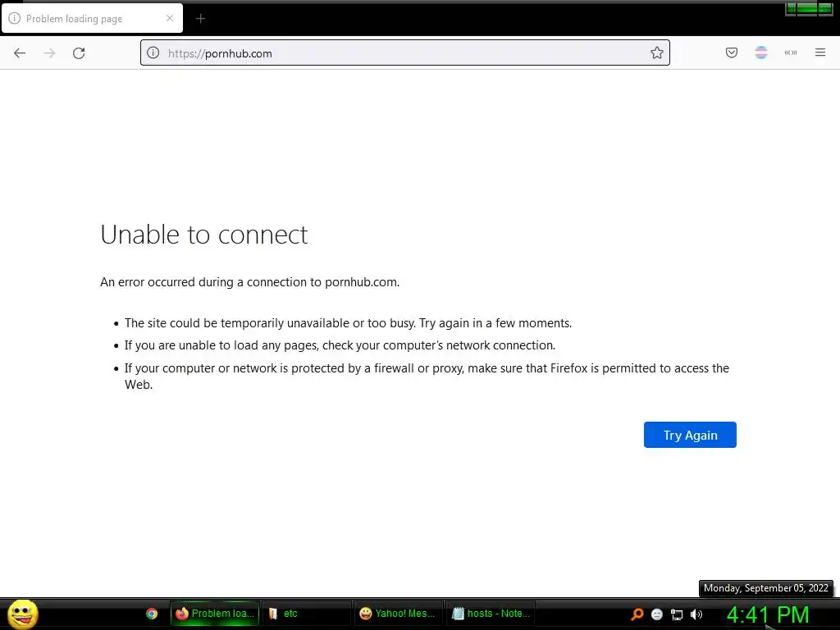This screenshot has height=630, width=840.
Task: Go back to the previous page
Action: [20, 53]
